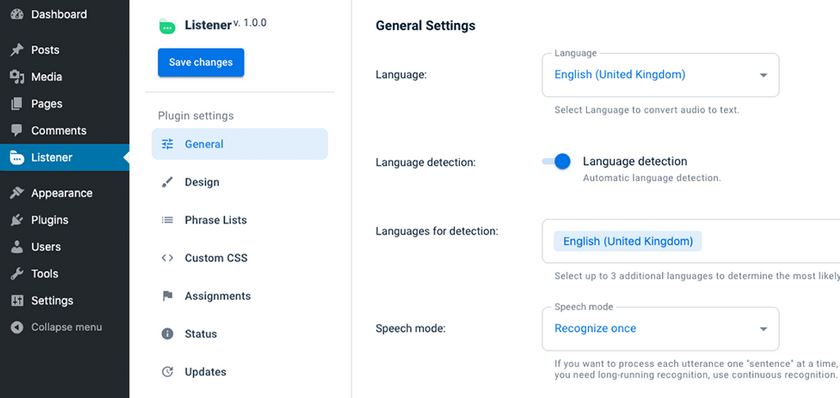Click the General Settings heading
The height and width of the screenshot is (398, 840).
coord(425,26)
